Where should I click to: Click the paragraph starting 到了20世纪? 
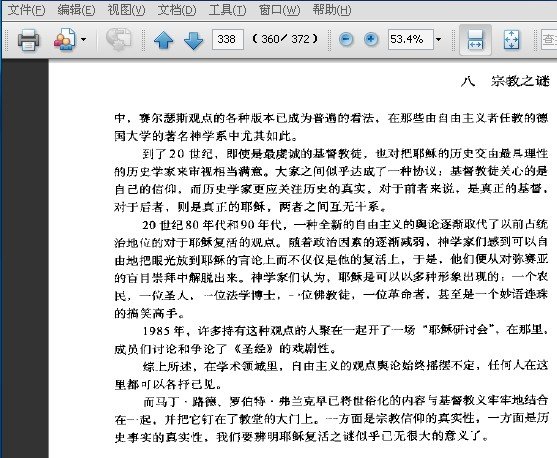click(331, 180)
